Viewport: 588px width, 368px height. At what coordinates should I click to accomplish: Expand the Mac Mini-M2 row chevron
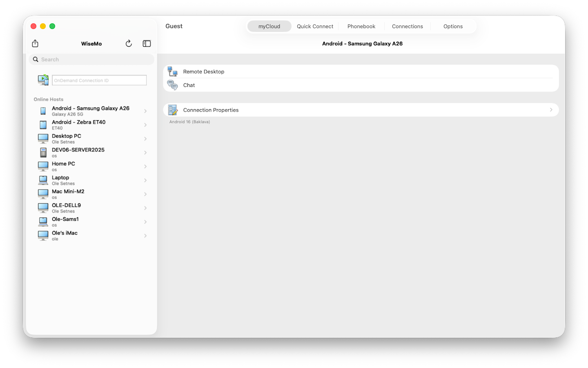145,194
